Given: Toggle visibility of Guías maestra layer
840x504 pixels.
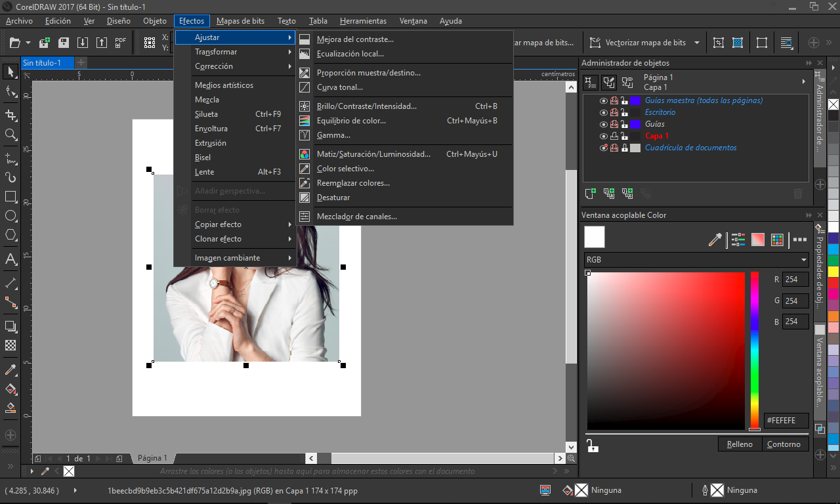Looking at the screenshot, I should point(604,101).
